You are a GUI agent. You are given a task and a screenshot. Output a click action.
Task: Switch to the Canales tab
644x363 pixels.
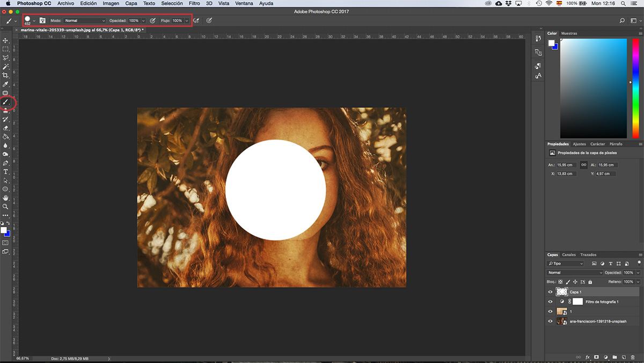point(569,255)
